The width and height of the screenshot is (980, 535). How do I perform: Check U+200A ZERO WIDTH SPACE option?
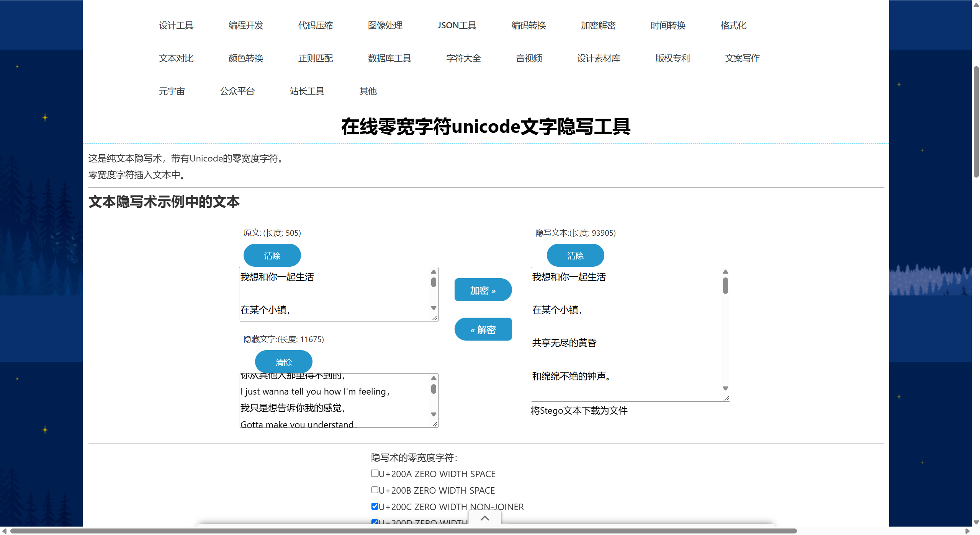pos(375,473)
